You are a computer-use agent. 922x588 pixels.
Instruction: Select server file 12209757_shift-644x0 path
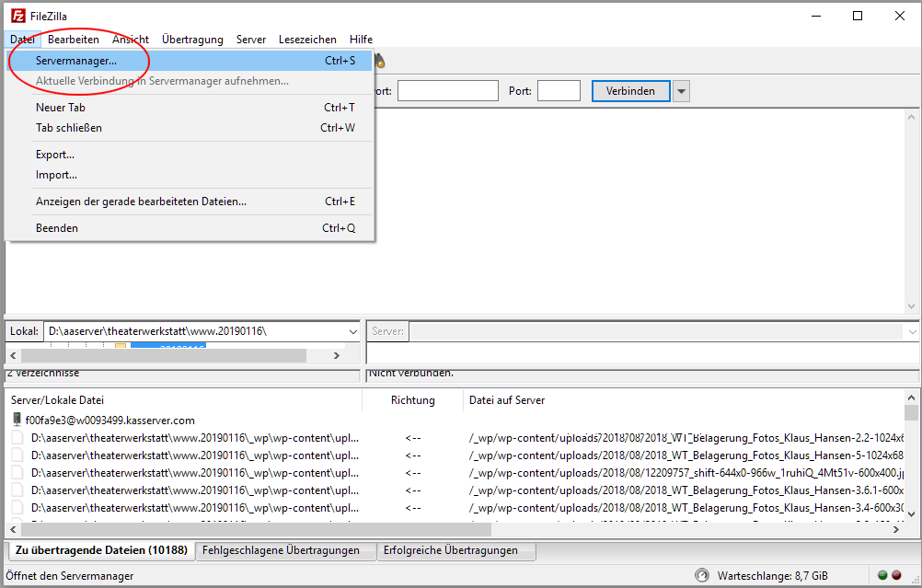[x=686, y=473]
